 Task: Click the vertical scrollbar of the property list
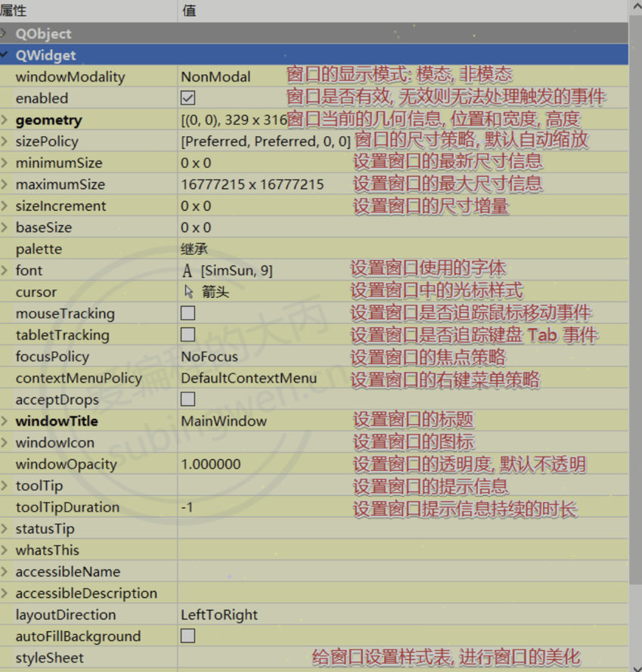click(635, 302)
